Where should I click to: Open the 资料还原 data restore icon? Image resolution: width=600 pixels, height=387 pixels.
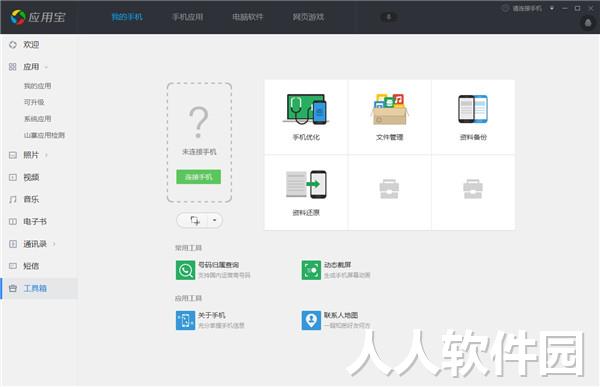(x=306, y=193)
